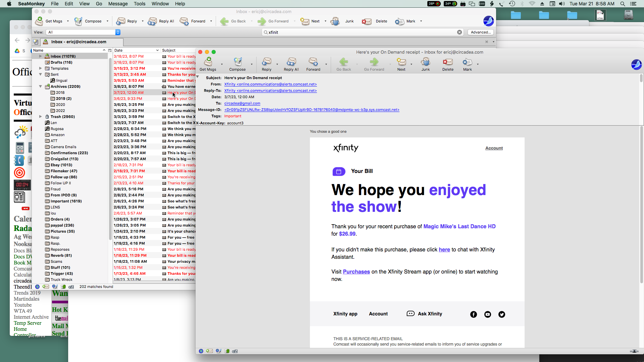Open the Tools menu
This screenshot has width=644, height=362.
pos(139,4)
